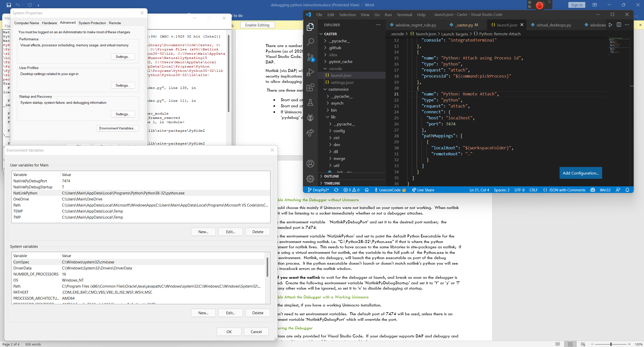The height and width of the screenshot is (347, 644).
Task: Click the Add Configuration button
Action: tap(580, 173)
